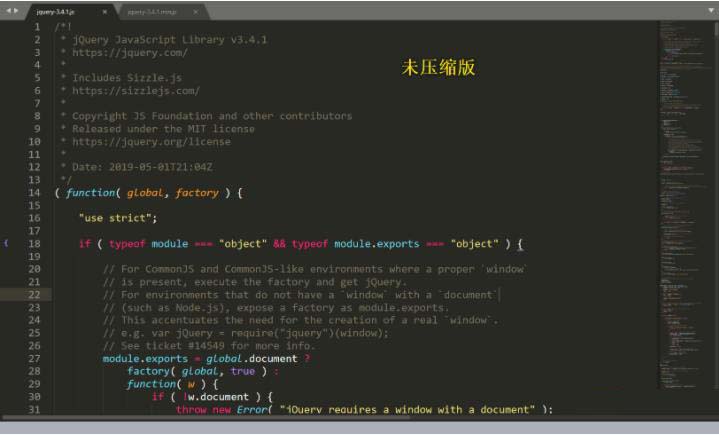The image size is (719, 435).
Task: Click the horizontal scrollbar at bottom
Action: click(206, 418)
